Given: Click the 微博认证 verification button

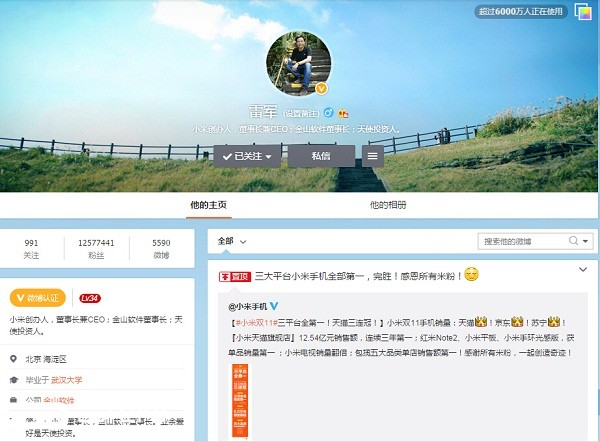Looking at the screenshot, I should (x=38, y=298).
